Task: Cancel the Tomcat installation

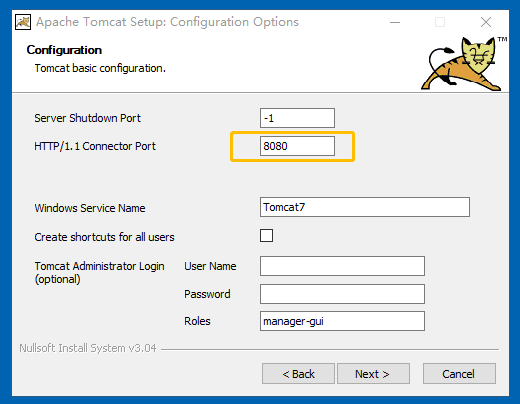Action: (459, 374)
